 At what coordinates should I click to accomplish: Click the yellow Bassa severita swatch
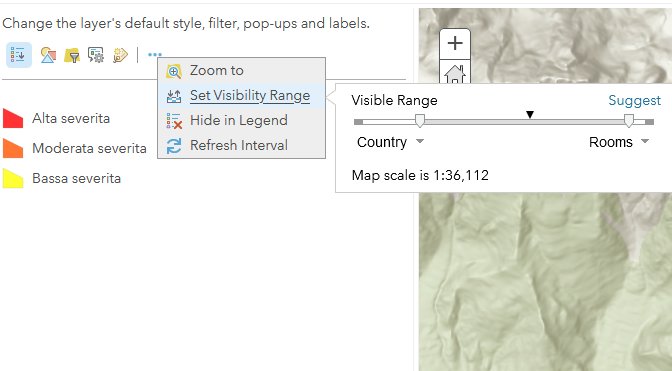point(13,178)
